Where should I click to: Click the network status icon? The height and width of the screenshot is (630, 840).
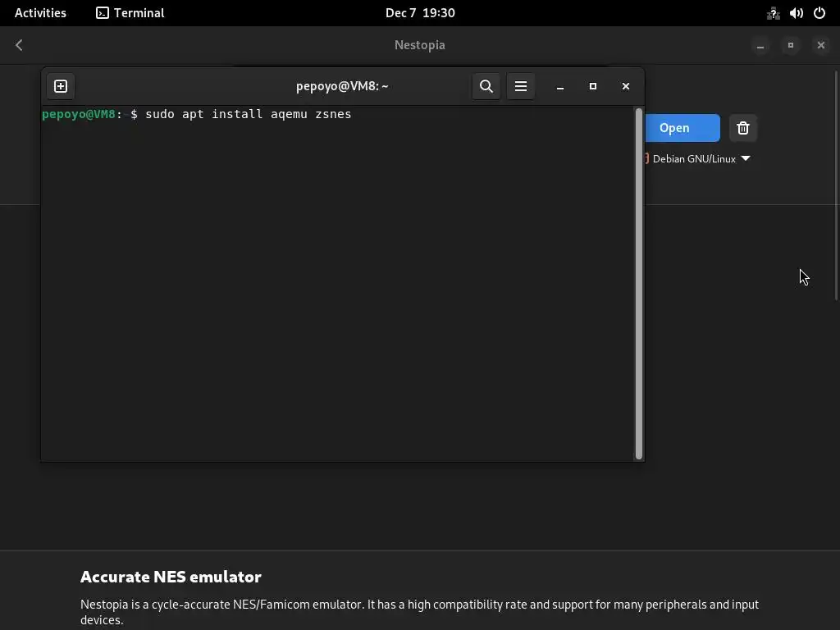[x=773, y=13]
